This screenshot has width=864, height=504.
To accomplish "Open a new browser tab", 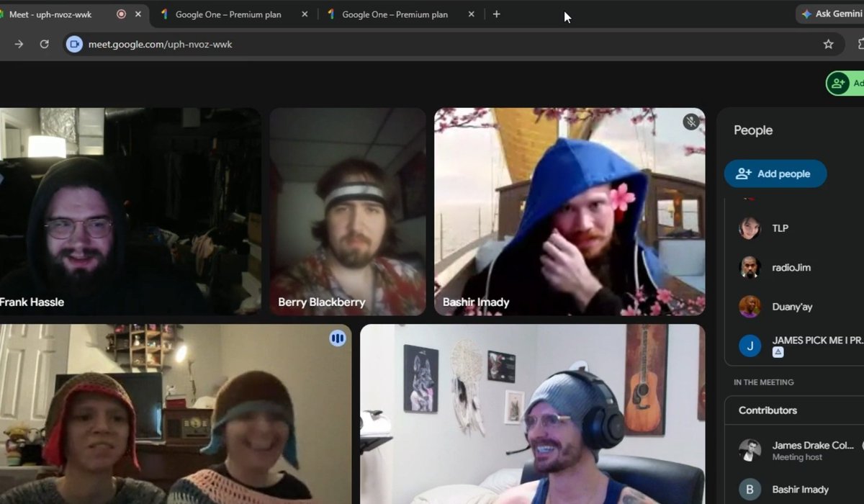I will 496,14.
